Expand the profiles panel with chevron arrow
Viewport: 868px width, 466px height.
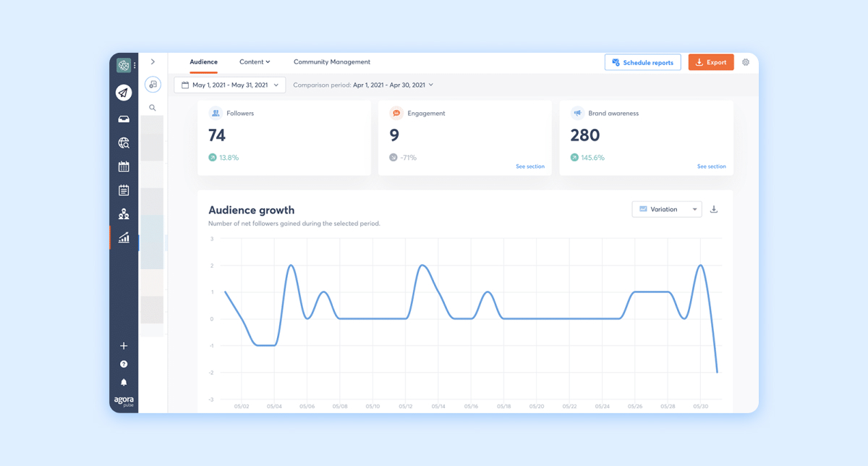pyautogui.click(x=153, y=62)
